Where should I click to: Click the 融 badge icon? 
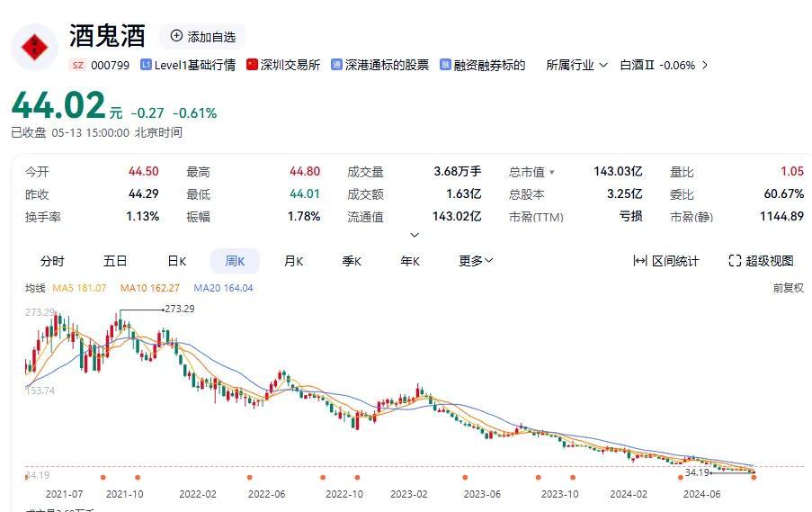coord(445,65)
